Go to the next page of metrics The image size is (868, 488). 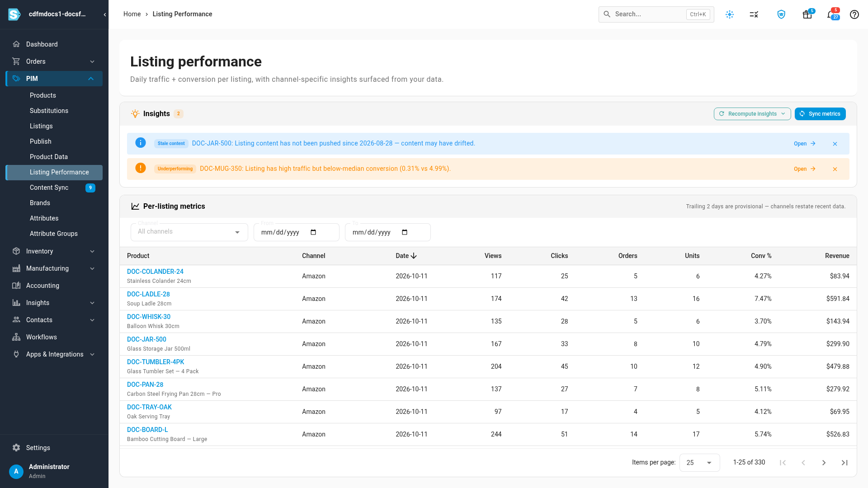point(824,463)
